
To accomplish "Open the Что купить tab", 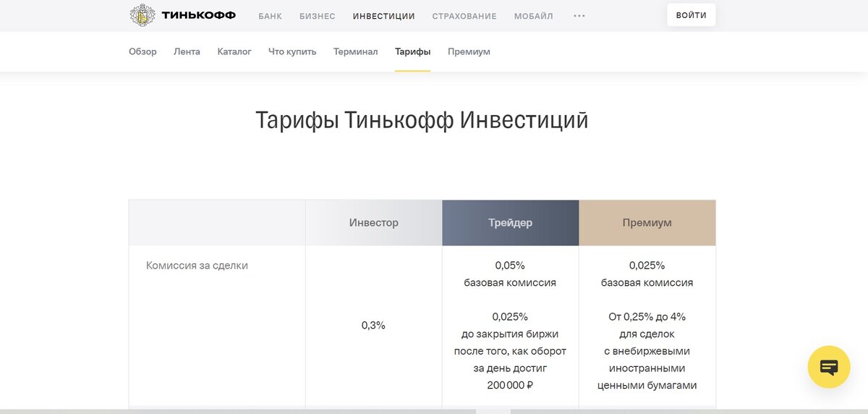I will pyautogui.click(x=292, y=51).
